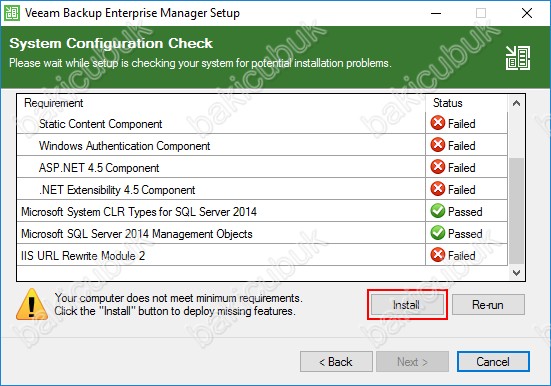Select the IIS URL Rewrite Module 2 row
The image size is (551, 386).
coord(262,255)
